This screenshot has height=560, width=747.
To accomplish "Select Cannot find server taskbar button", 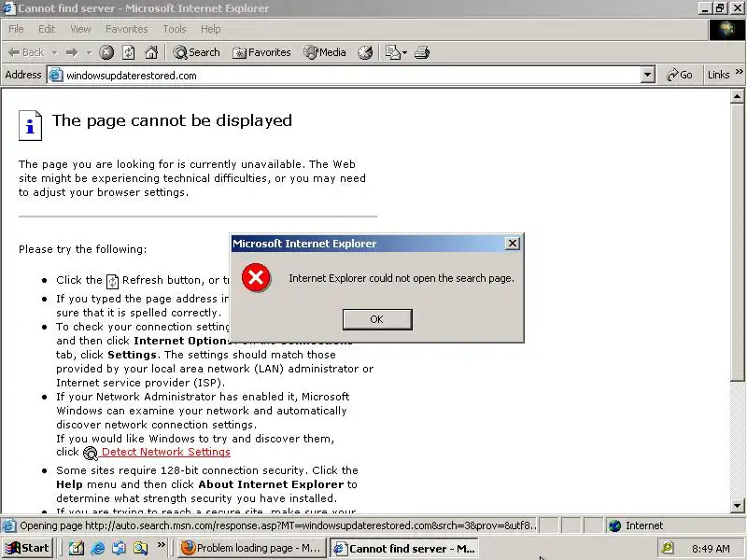I will pyautogui.click(x=404, y=549).
